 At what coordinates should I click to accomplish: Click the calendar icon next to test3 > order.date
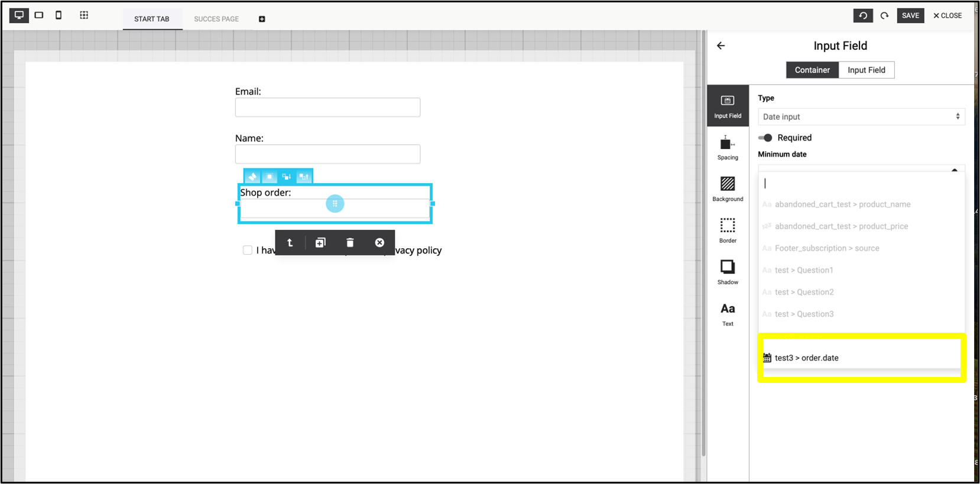[767, 358]
